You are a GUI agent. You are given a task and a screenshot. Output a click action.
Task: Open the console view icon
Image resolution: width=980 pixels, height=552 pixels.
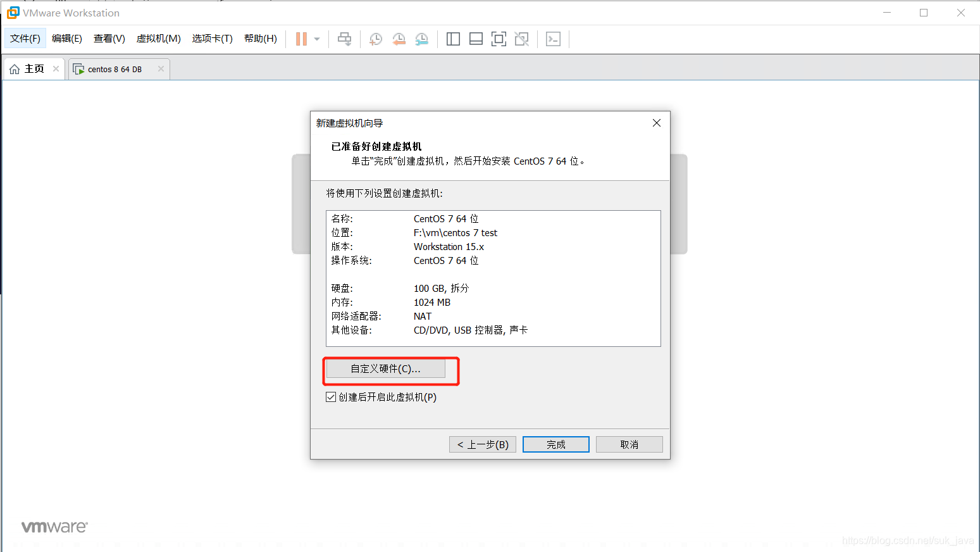tap(553, 39)
